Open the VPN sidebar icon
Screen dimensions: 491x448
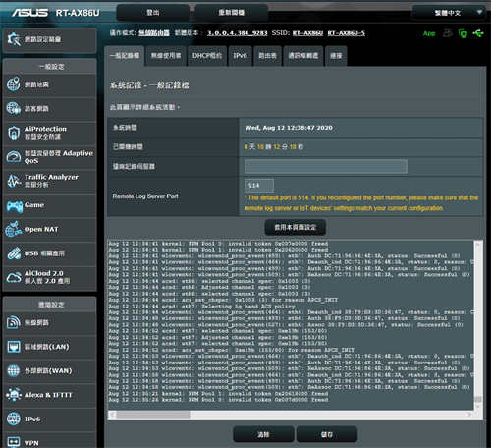coord(14,442)
